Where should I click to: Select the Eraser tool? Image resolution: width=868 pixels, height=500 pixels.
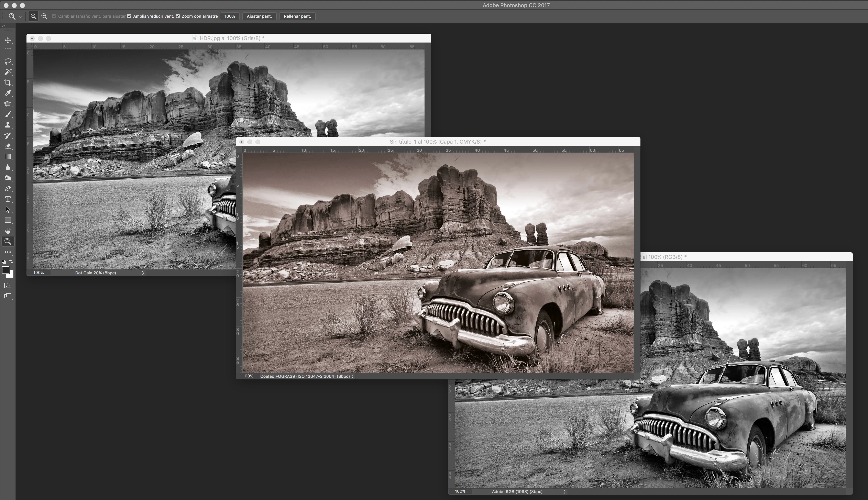click(8, 146)
